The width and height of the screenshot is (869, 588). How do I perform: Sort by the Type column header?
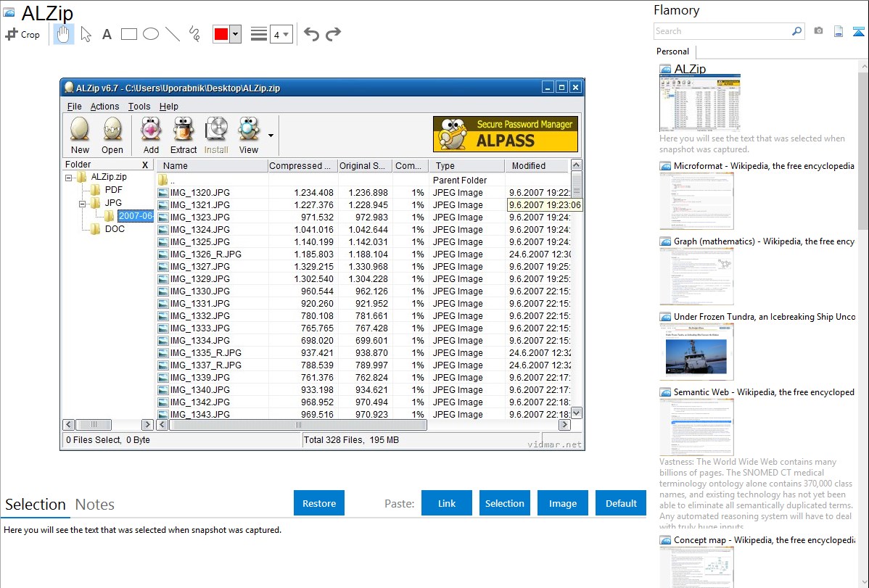click(466, 166)
